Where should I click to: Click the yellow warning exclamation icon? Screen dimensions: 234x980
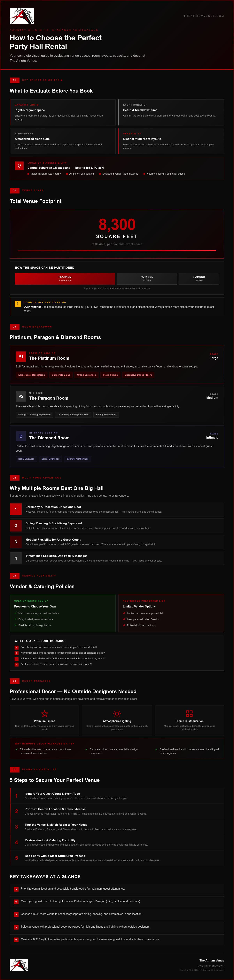[18, 304]
